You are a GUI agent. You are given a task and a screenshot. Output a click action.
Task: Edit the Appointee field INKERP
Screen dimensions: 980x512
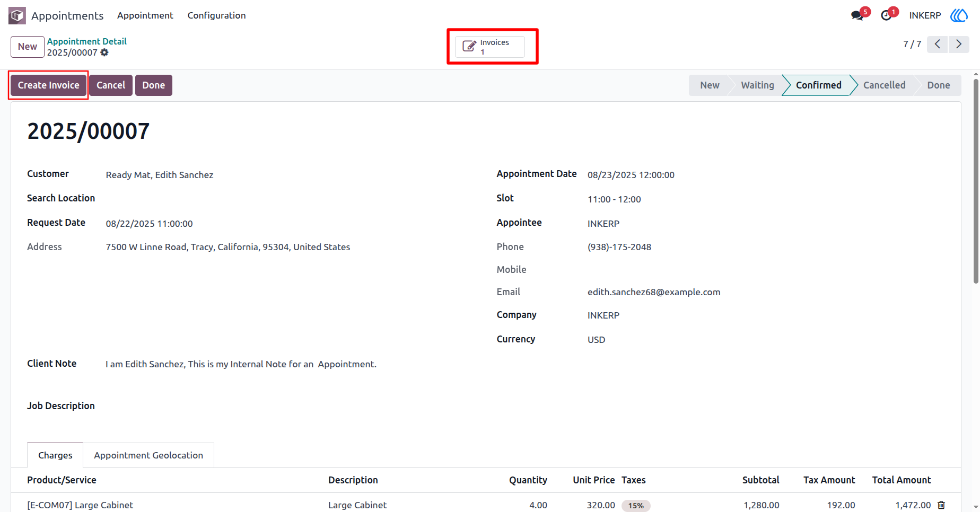pyautogui.click(x=603, y=224)
